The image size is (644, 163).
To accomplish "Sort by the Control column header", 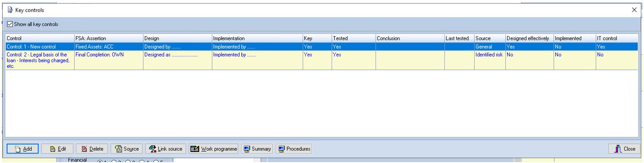I will coord(40,38).
